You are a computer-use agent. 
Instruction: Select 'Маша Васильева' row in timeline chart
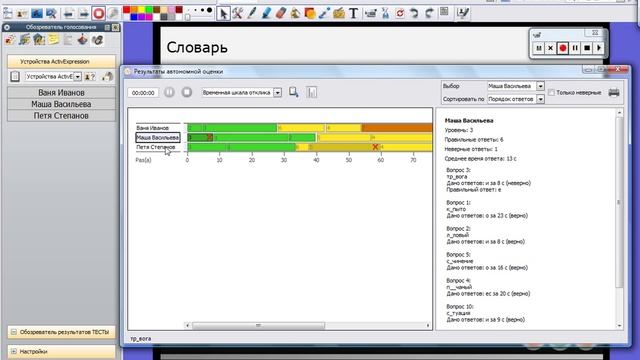point(158,138)
